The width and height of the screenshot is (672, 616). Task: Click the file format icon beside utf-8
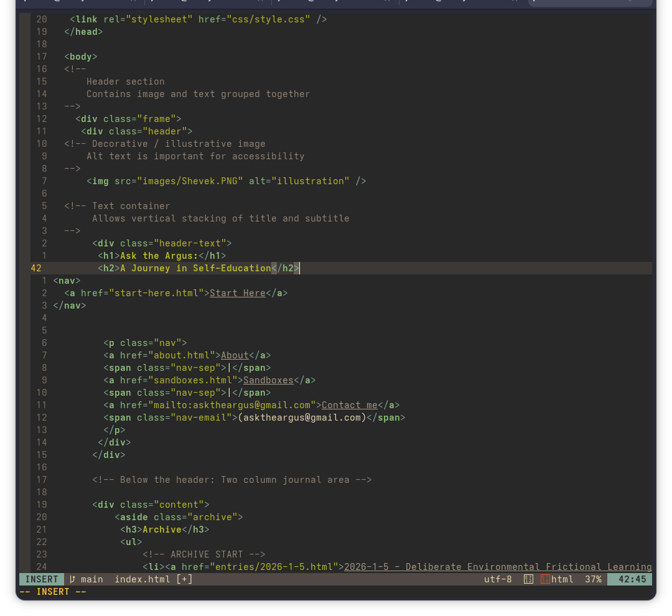tap(528, 579)
